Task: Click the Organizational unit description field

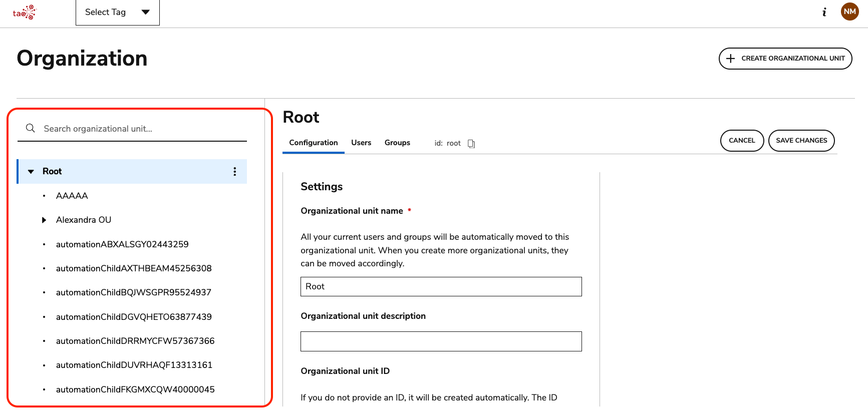Action: pos(441,341)
